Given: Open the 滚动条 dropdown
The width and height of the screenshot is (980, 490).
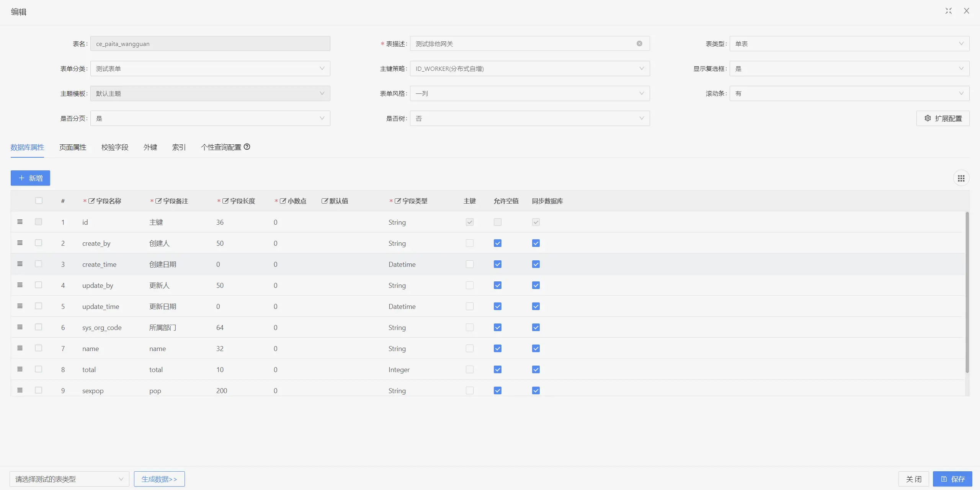Looking at the screenshot, I should (x=849, y=93).
